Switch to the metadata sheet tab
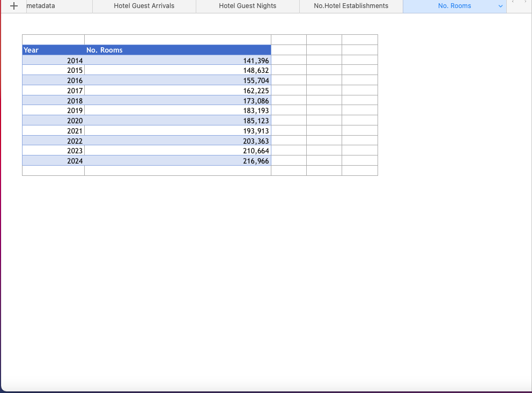532x393 pixels. pyautogui.click(x=41, y=6)
